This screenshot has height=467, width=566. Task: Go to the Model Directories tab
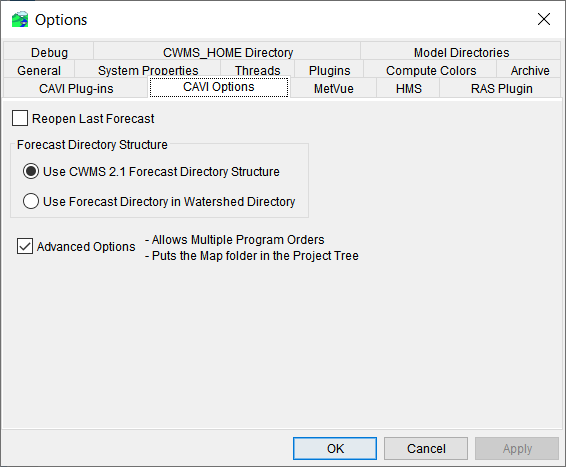click(461, 53)
